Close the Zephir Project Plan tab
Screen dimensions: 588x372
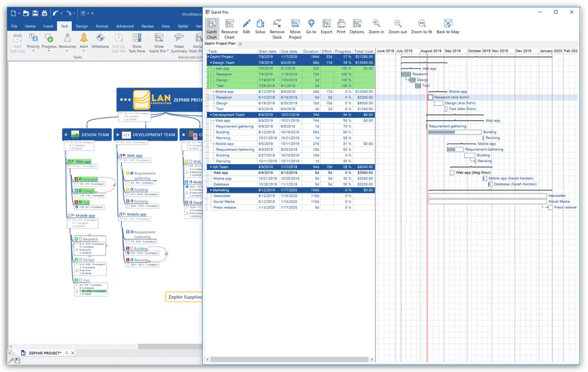(x=241, y=44)
